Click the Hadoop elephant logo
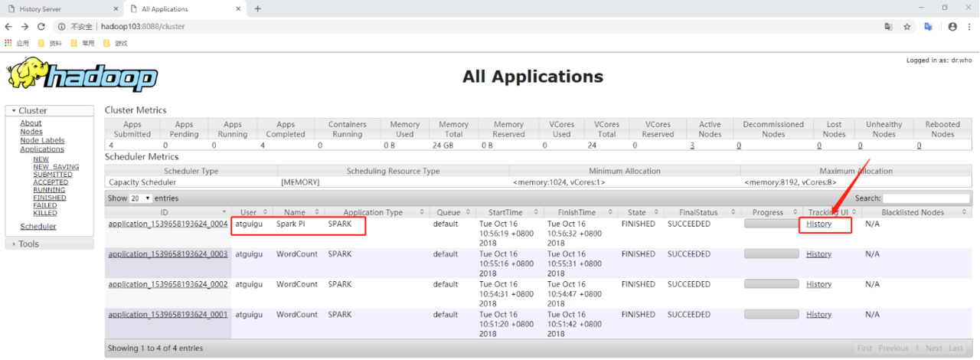The width and height of the screenshot is (980, 360). click(x=82, y=76)
